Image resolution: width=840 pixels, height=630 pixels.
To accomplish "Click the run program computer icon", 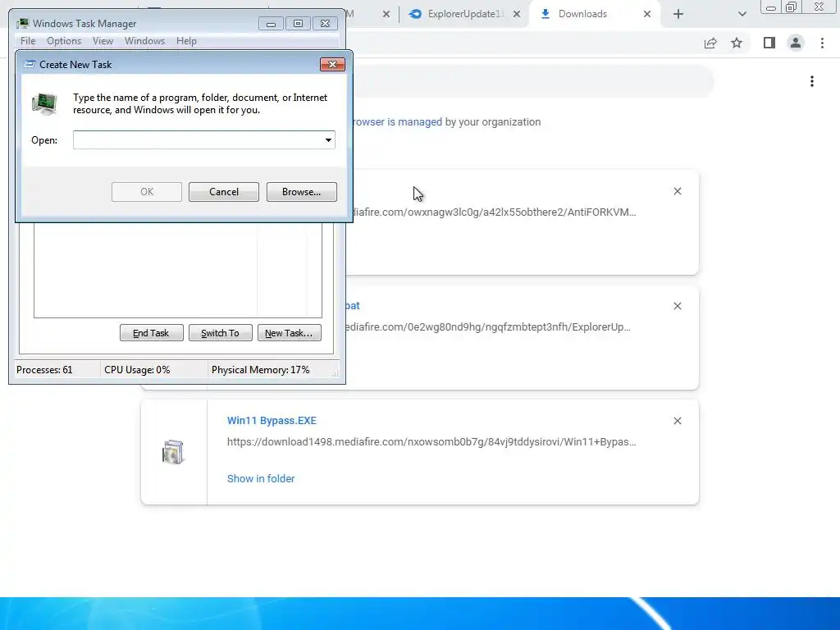I will (x=44, y=103).
